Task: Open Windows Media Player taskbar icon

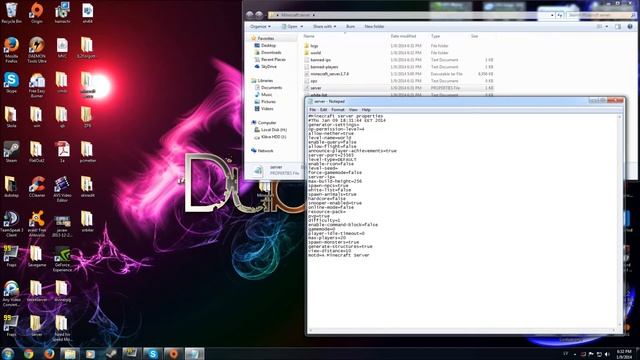Action: [x=90, y=353]
